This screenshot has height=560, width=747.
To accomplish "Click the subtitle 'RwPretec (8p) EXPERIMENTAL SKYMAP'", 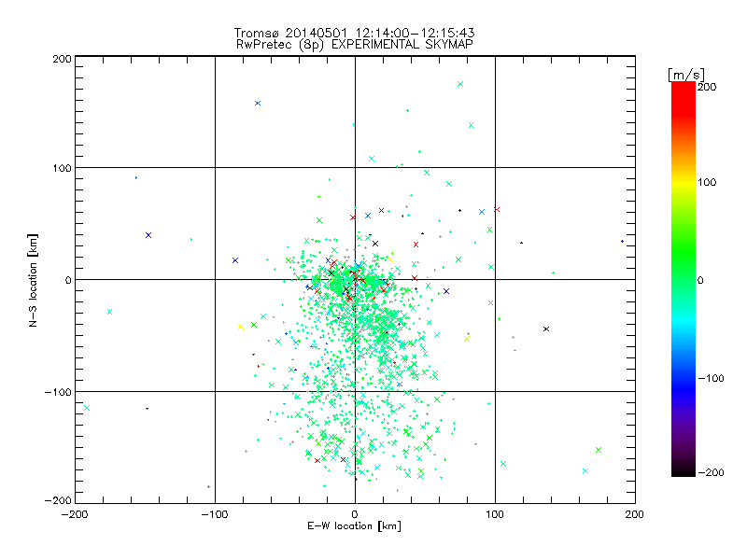I will 355,45.
